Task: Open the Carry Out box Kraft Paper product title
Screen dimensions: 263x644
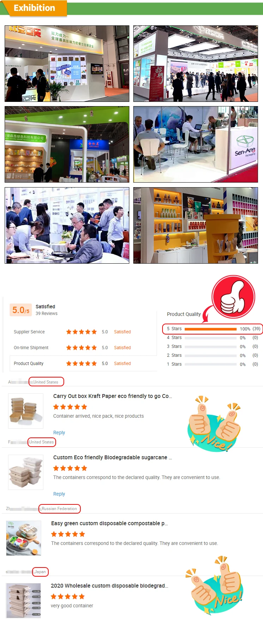Action: (x=112, y=396)
